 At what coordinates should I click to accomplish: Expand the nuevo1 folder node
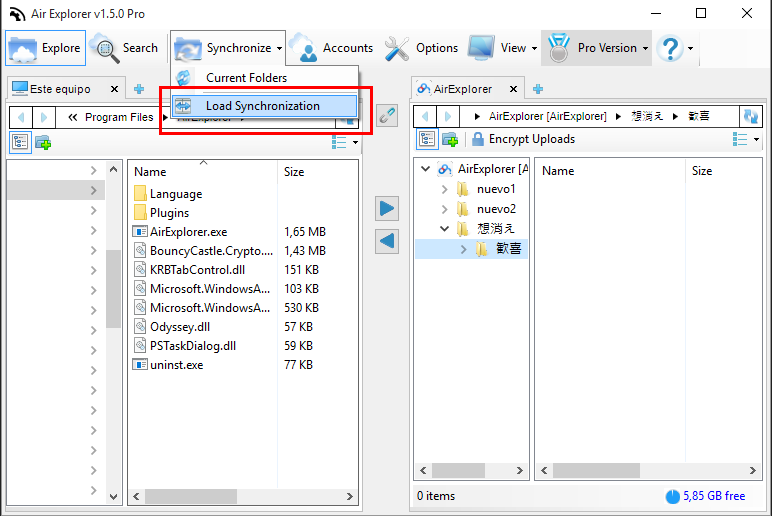click(444, 189)
